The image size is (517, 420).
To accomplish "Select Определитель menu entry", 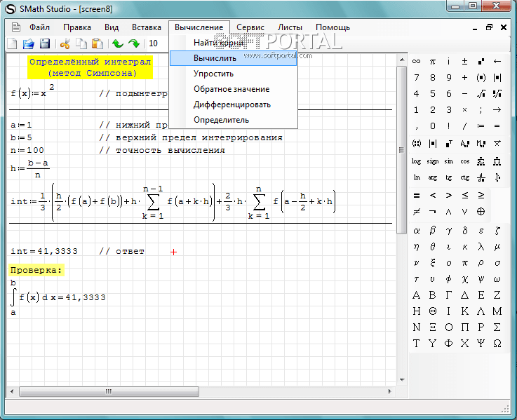I will point(234,120).
